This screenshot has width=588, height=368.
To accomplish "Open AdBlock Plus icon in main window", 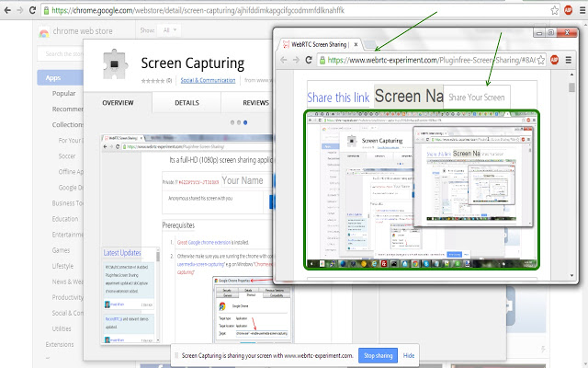I will pos(568,10).
